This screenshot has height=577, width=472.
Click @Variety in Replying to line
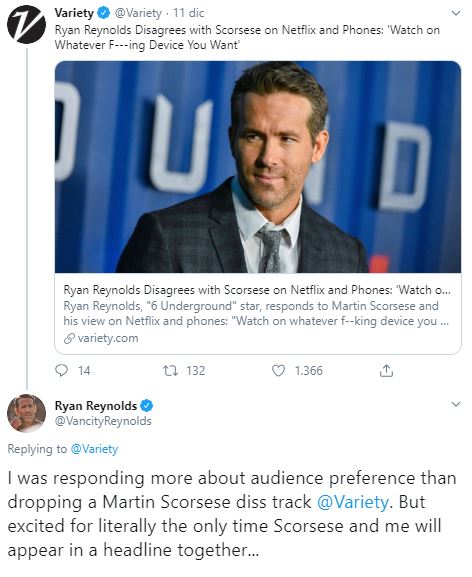click(94, 449)
